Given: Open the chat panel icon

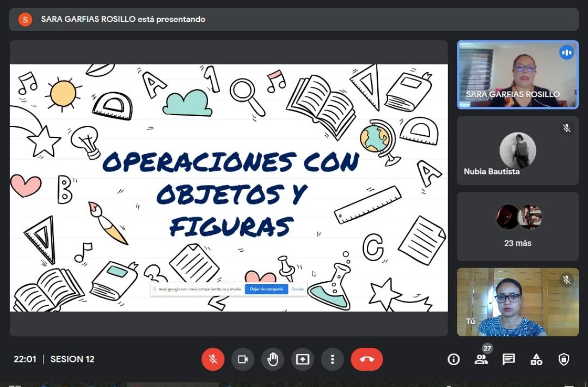Looking at the screenshot, I should tap(509, 359).
